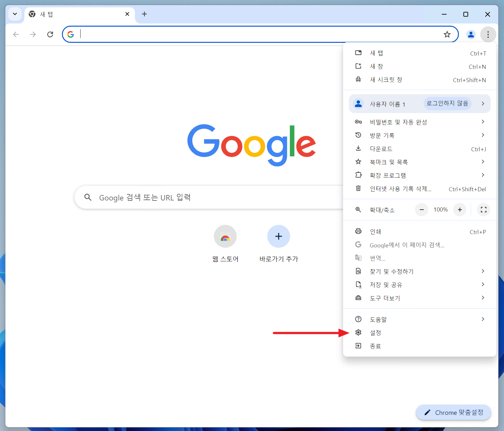
Task: Maximize the Chrome window
Action: 466,14
